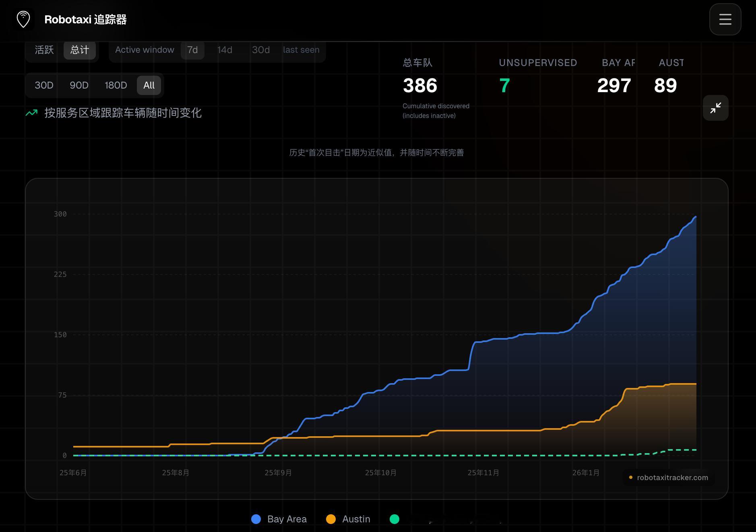The width and height of the screenshot is (756, 532).
Task: Collapse the chart with the minimize-arrows icon
Action: [715, 108]
